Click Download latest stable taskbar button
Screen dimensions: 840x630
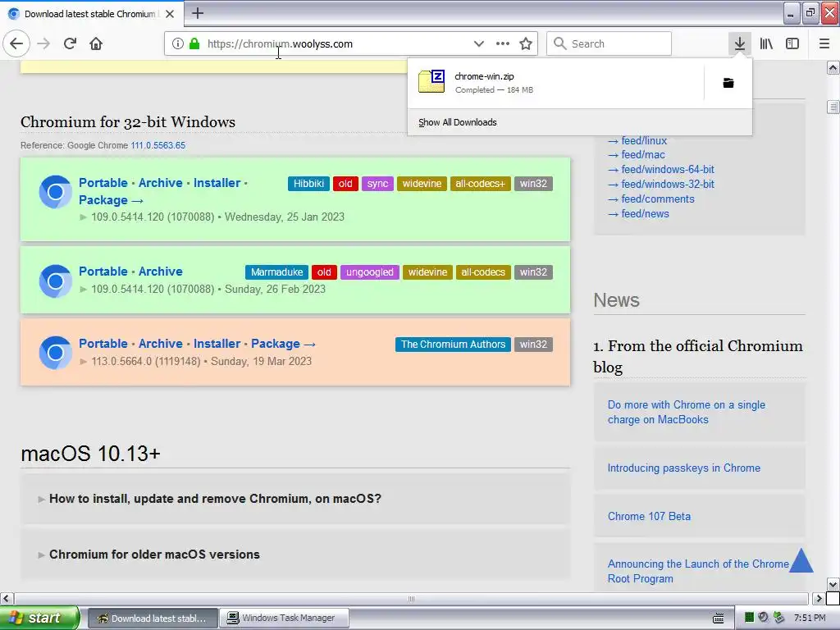[153, 619]
